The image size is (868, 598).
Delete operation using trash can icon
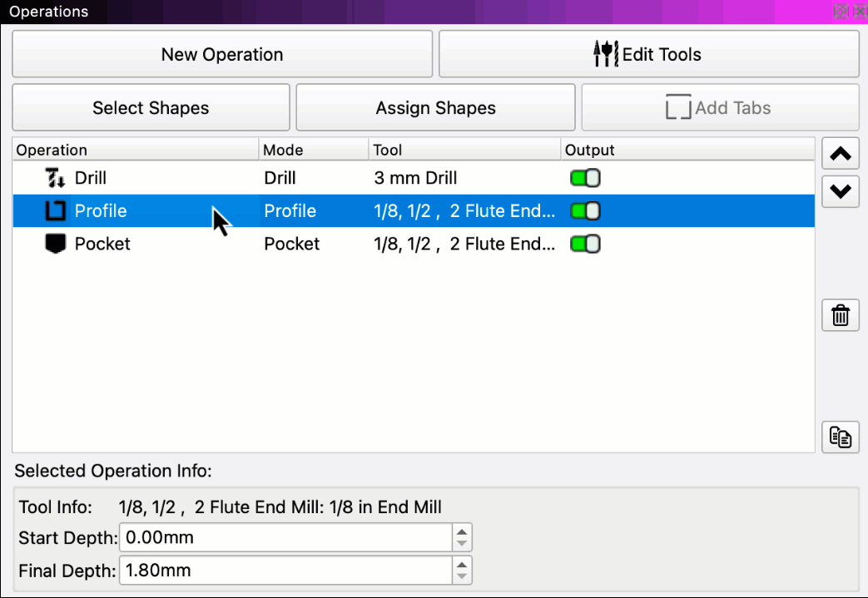840,316
